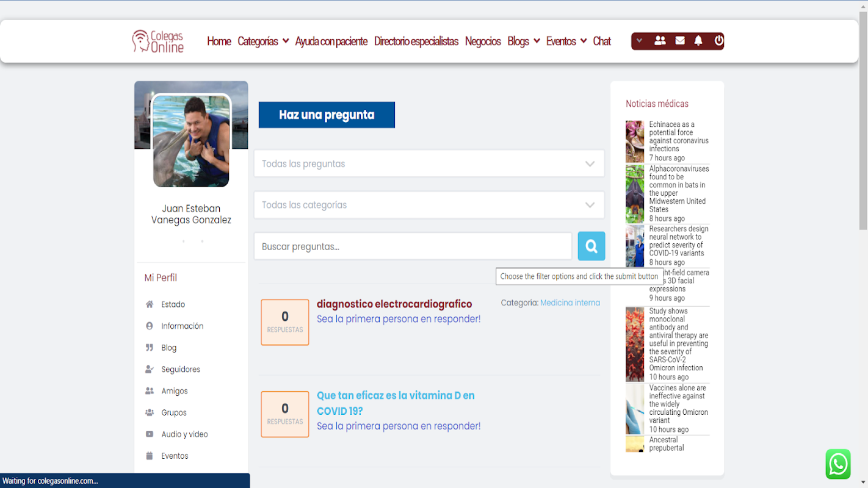Image resolution: width=868 pixels, height=488 pixels.
Task: Click the 0 Respuestas box for the vitamina D question
Action: (285, 414)
